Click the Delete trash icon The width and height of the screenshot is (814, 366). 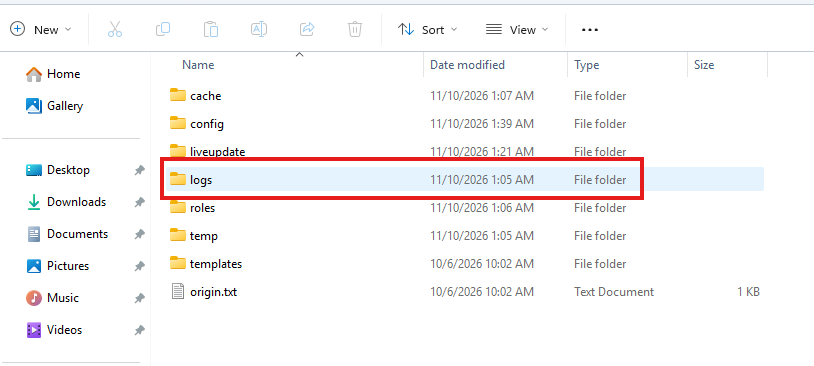click(x=355, y=30)
